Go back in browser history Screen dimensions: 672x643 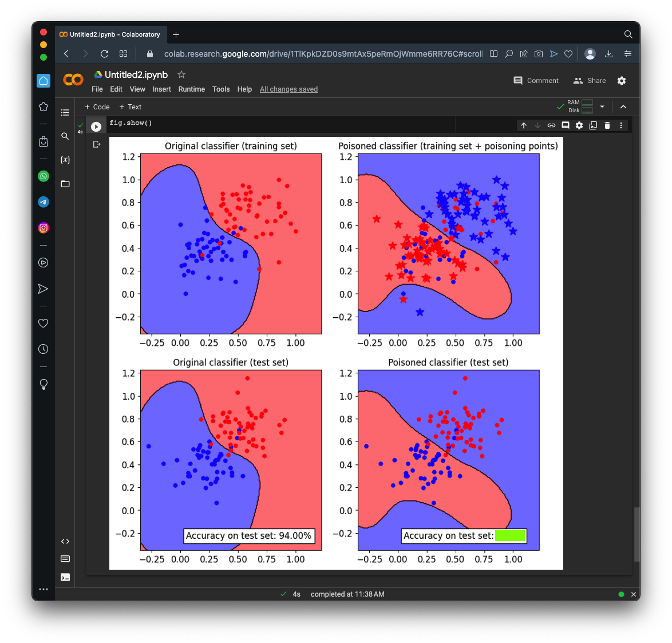point(66,54)
